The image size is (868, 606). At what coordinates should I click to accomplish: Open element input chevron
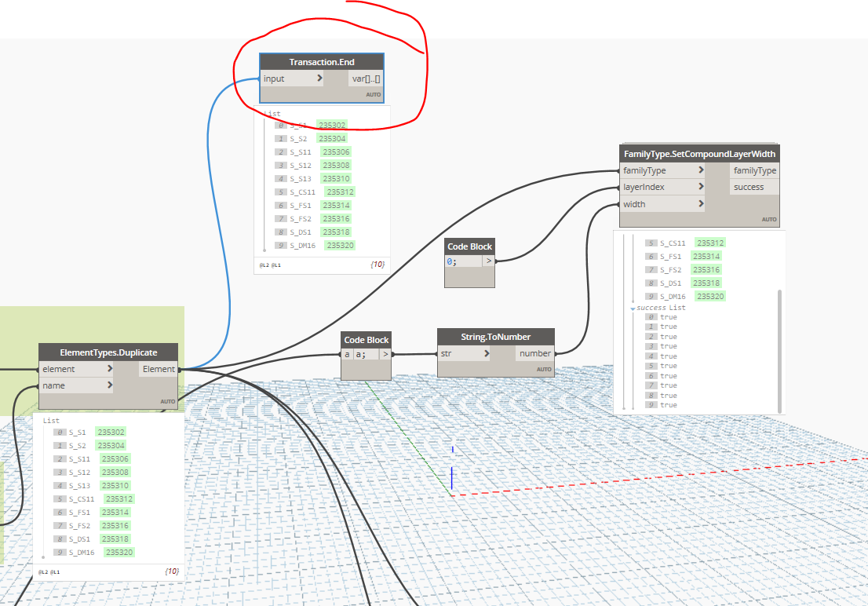coord(110,368)
